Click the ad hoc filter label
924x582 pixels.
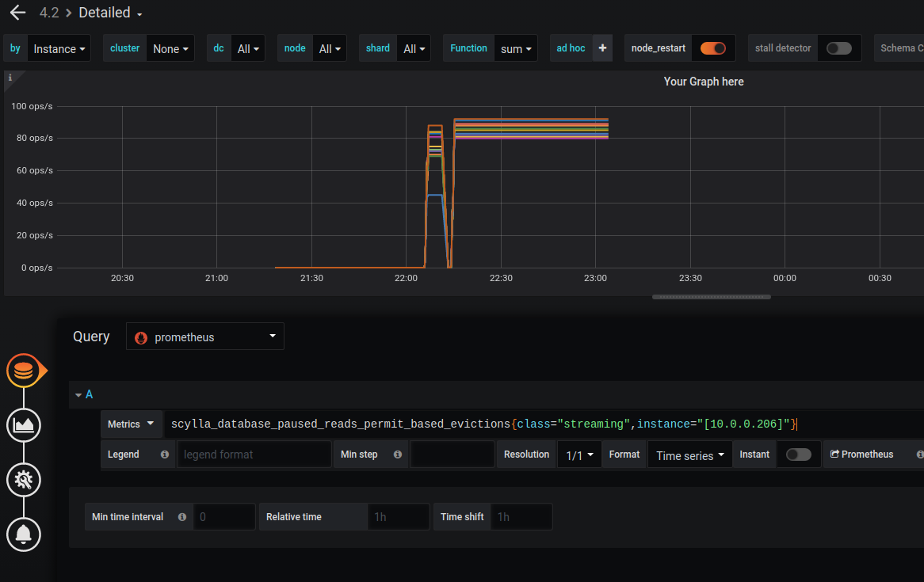point(571,48)
